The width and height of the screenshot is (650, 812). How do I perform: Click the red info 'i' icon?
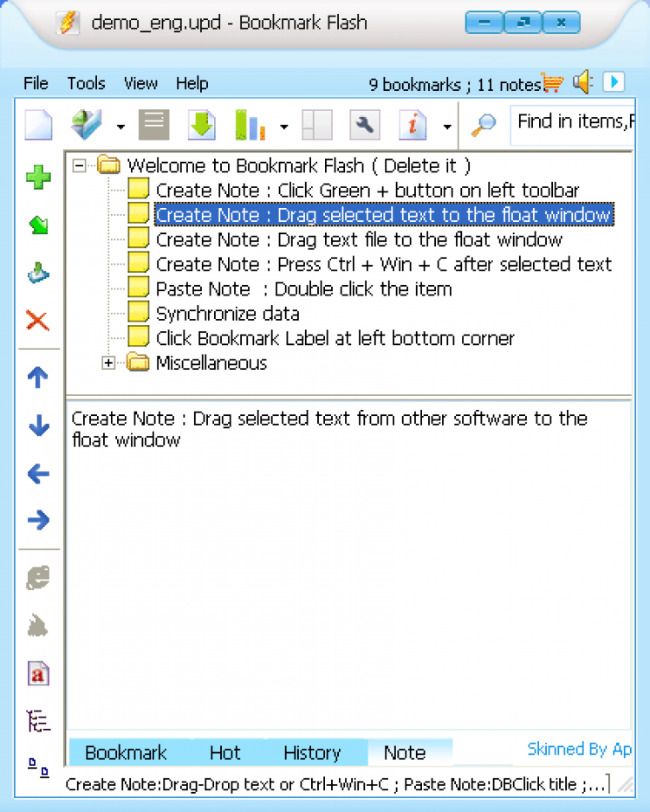pos(413,125)
